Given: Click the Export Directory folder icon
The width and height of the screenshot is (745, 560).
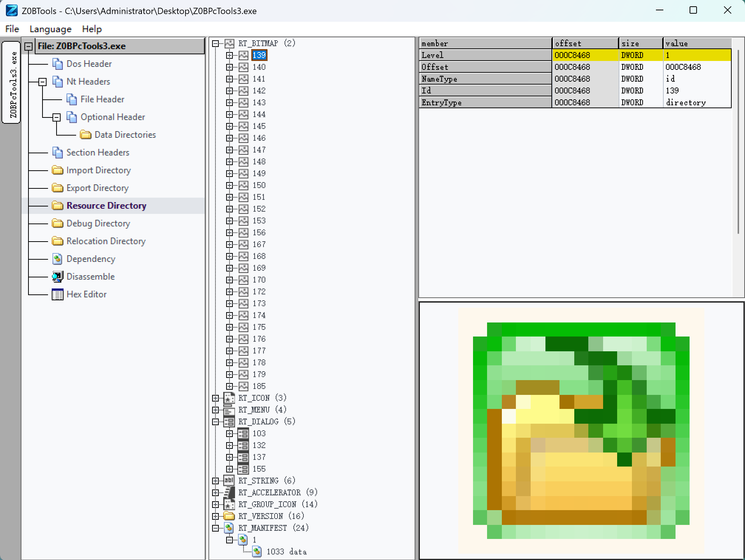Looking at the screenshot, I should tap(57, 188).
